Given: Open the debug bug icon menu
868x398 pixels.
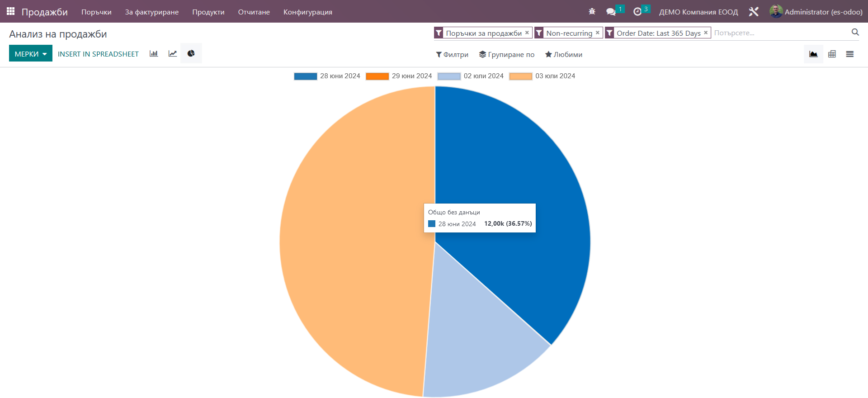Looking at the screenshot, I should point(592,12).
